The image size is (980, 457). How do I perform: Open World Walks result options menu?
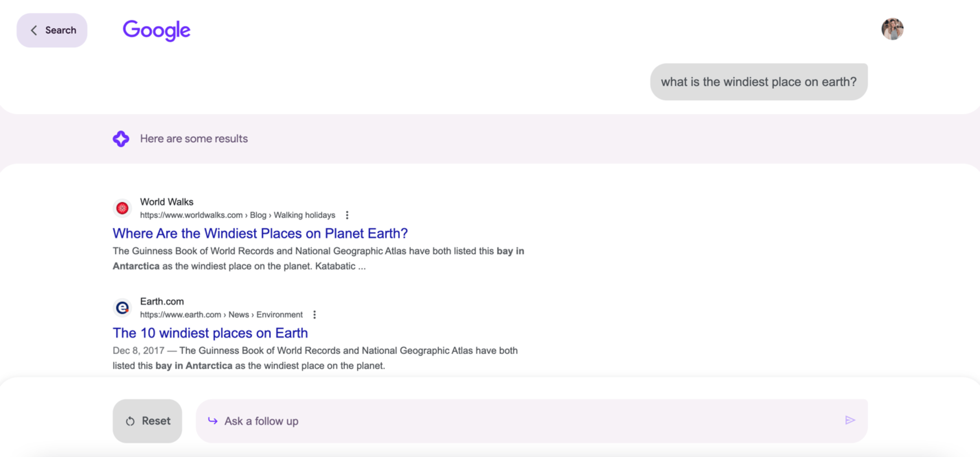pos(347,215)
